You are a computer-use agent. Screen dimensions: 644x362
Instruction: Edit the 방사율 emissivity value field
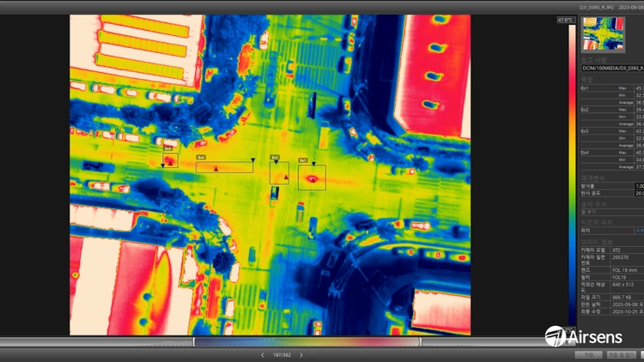pos(640,186)
